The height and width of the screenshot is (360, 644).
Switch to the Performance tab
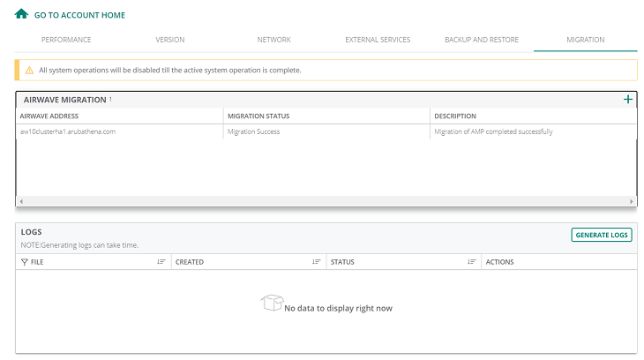click(x=66, y=40)
